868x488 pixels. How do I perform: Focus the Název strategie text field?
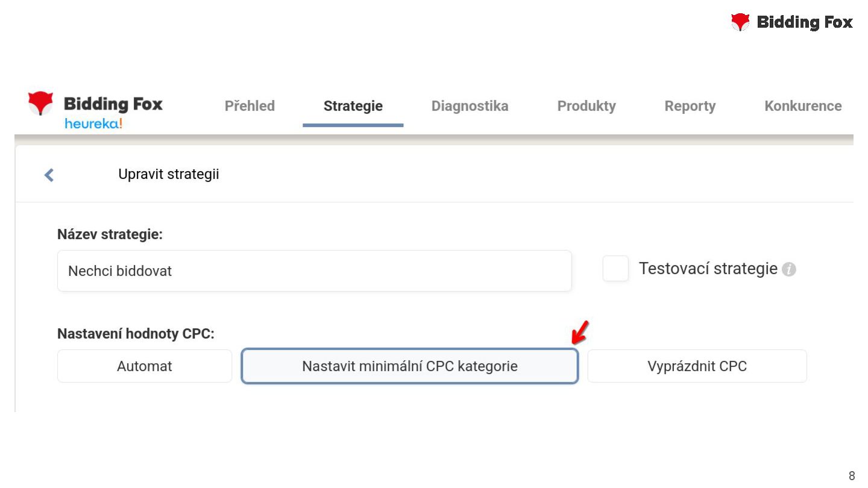click(x=314, y=271)
